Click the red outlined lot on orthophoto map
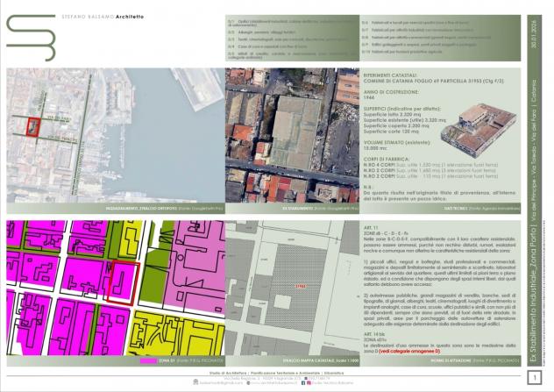Viewport: 554px width, 392px height. coord(33,126)
